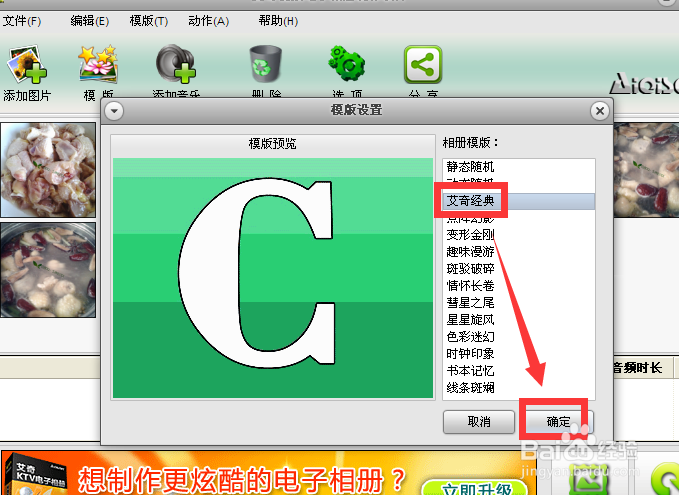Screen dimensions: 679x495
Task: Open the 编辑(E) menu
Action: pyautogui.click(x=90, y=21)
